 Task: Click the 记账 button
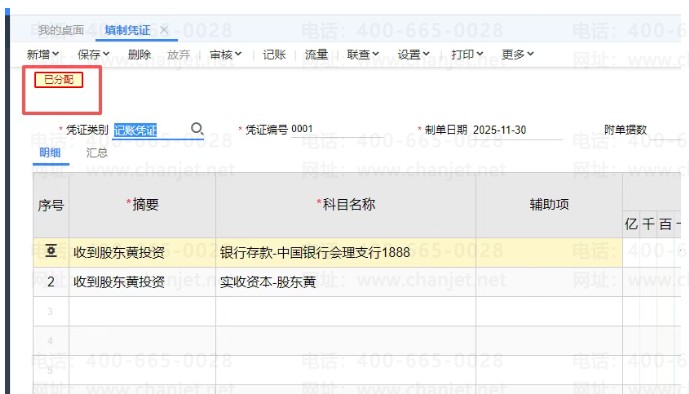coord(274,54)
